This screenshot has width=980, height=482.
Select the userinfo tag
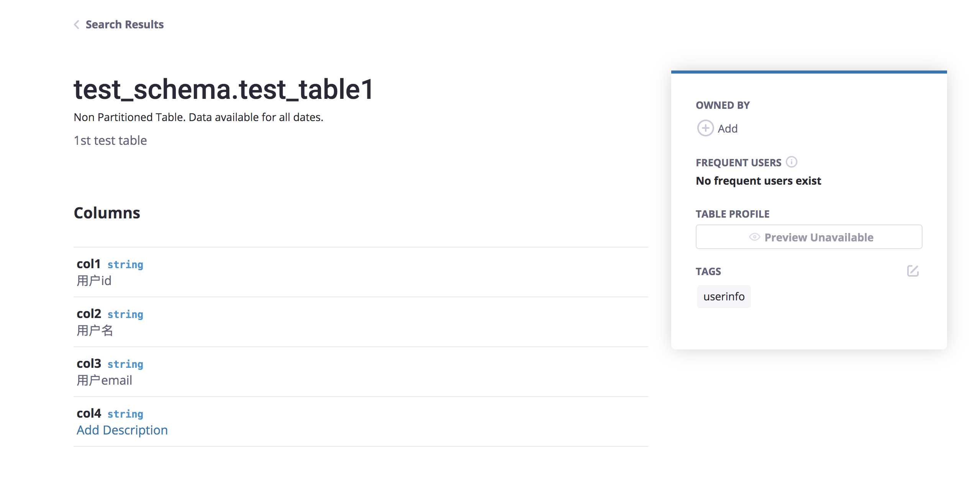pos(724,297)
